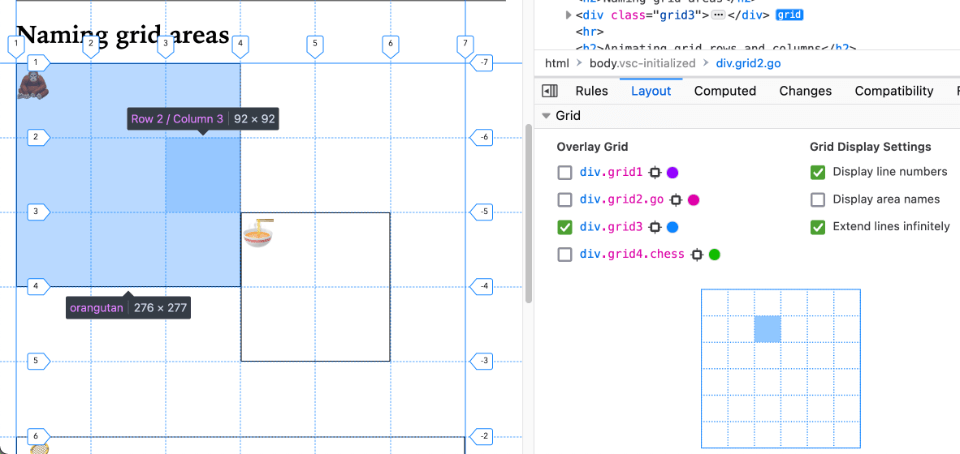
Task: Open the Changes tab
Action: tap(805, 91)
